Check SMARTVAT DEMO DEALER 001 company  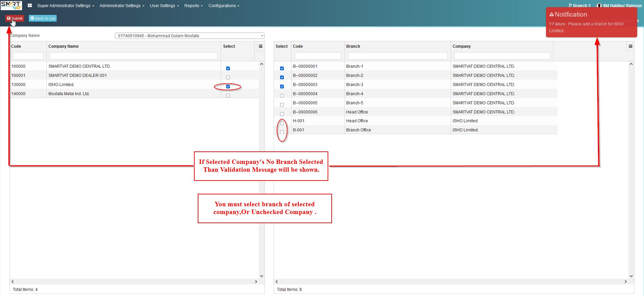click(228, 78)
